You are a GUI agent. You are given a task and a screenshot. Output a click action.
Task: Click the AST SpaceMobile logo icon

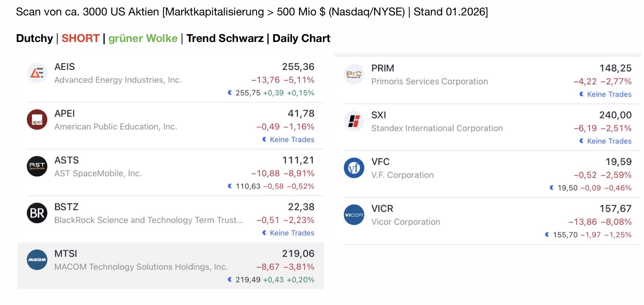[x=37, y=166]
